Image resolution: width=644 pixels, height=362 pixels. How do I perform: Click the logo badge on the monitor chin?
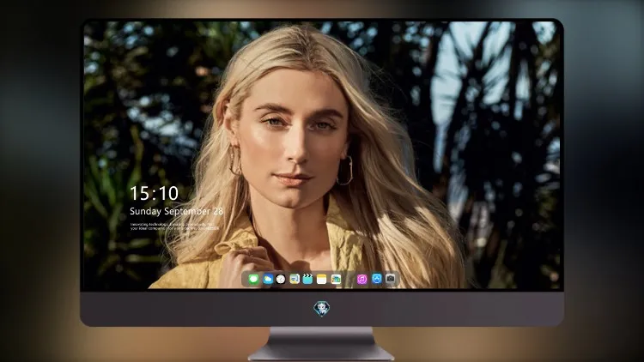322,309
